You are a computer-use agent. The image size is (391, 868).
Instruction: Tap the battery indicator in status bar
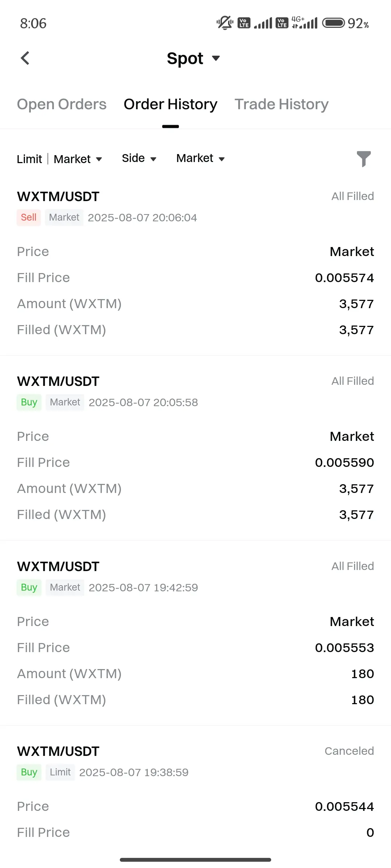pyautogui.click(x=333, y=23)
